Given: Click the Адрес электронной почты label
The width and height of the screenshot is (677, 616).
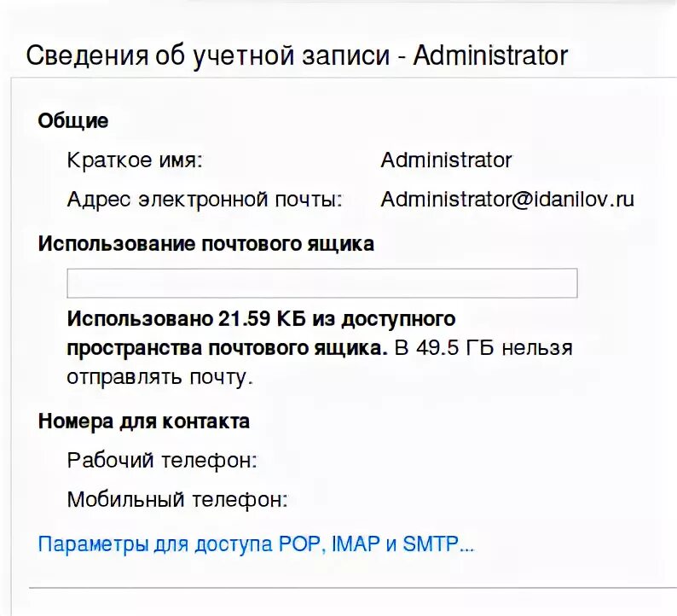Looking at the screenshot, I should tap(205, 200).
